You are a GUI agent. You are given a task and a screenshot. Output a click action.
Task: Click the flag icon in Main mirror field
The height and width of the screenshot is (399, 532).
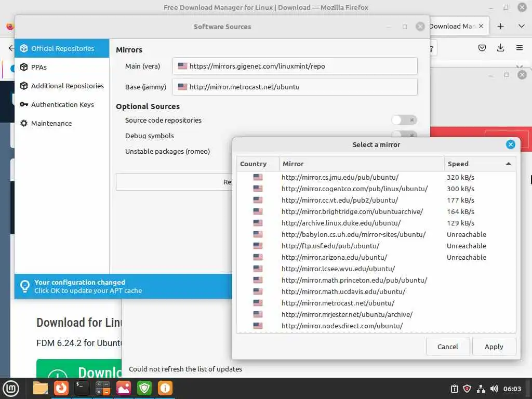click(182, 66)
